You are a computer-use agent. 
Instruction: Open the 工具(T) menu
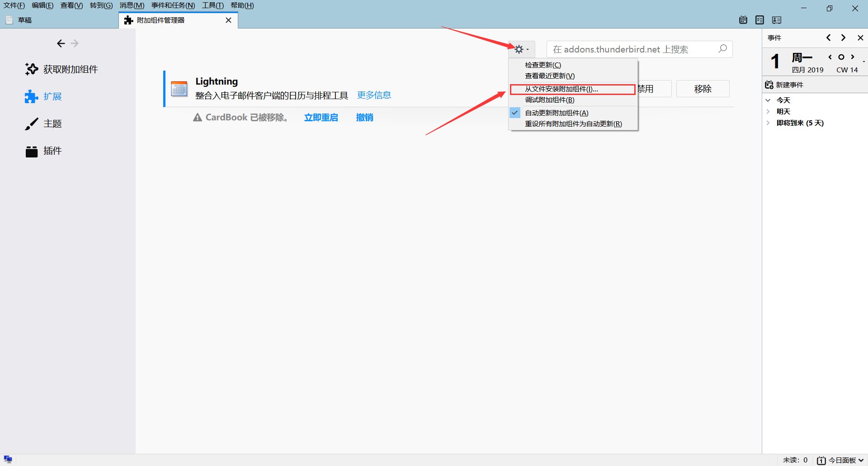pyautogui.click(x=213, y=5)
